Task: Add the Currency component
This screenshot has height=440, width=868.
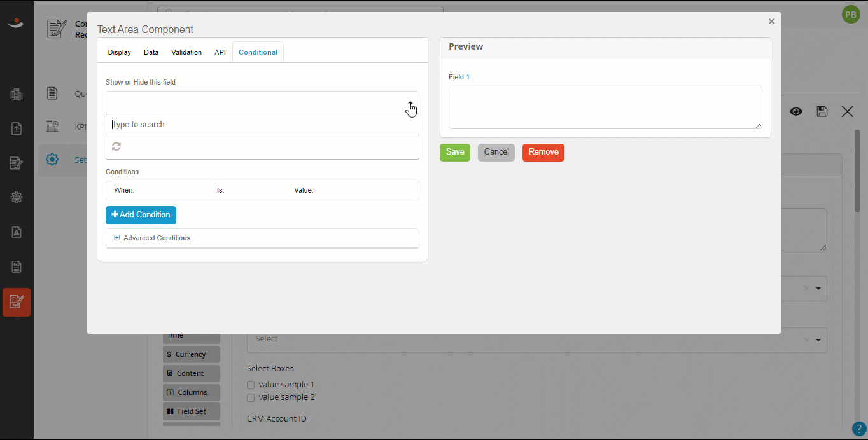Action: 192,354
